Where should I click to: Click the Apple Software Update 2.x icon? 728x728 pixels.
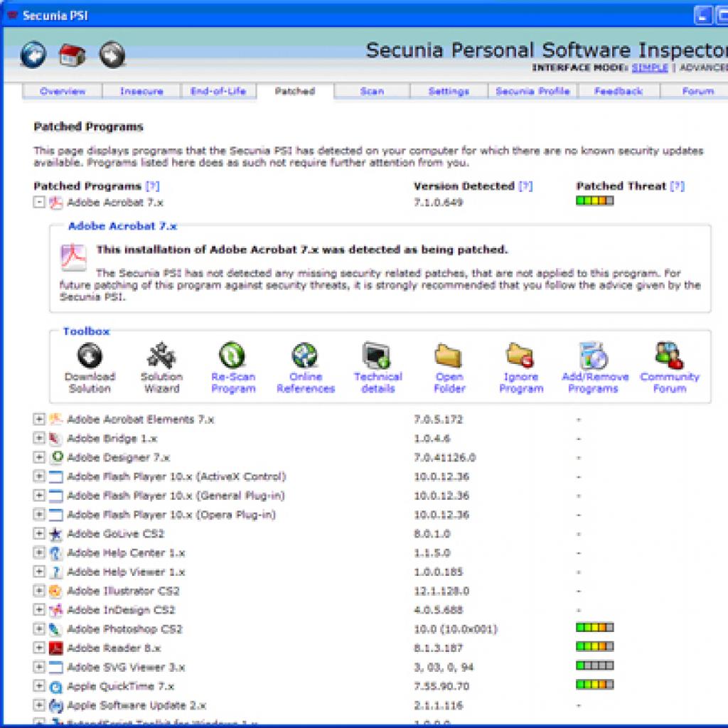(55, 706)
